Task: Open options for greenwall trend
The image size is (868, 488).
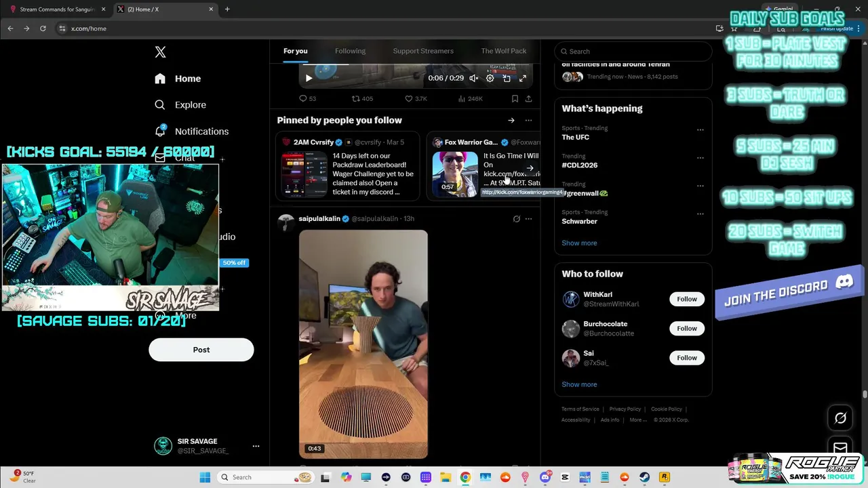Action: pyautogui.click(x=700, y=186)
